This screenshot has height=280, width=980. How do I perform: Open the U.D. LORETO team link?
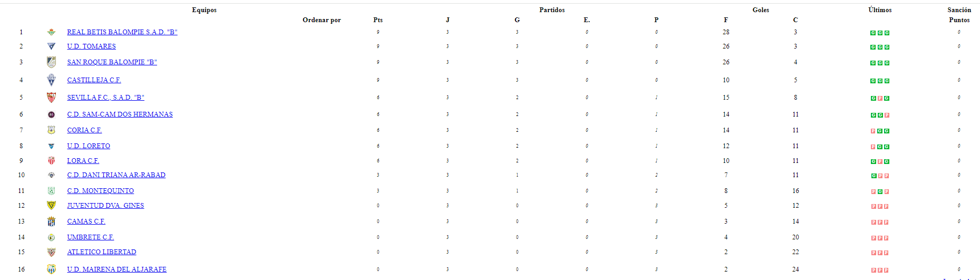click(89, 146)
